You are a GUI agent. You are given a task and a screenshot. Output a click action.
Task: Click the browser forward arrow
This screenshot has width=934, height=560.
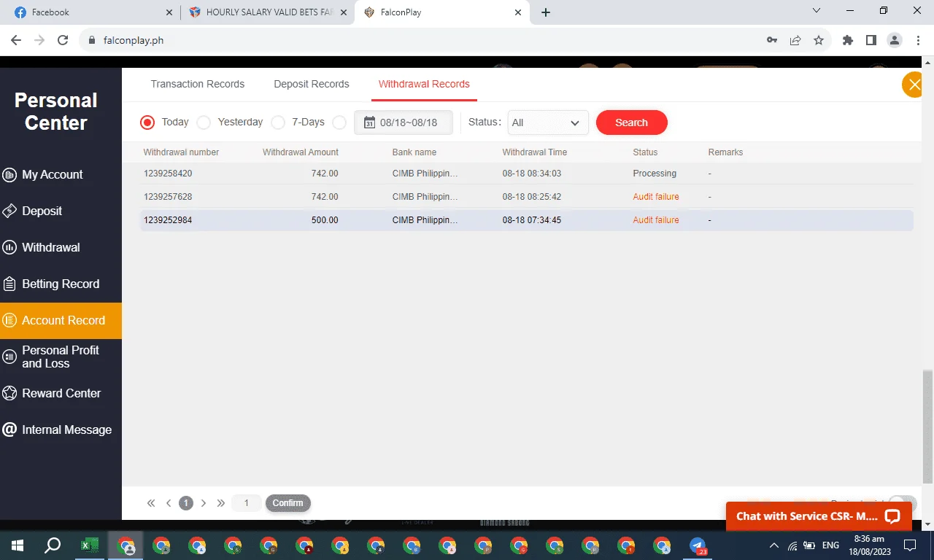(x=39, y=40)
